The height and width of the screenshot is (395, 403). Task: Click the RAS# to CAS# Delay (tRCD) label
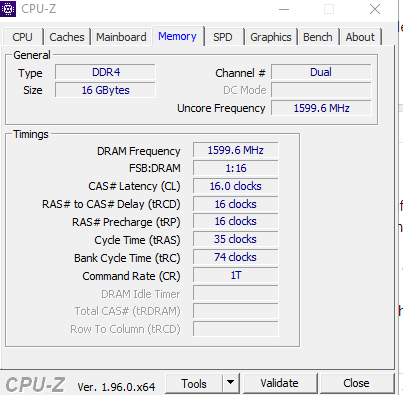(x=111, y=204)
